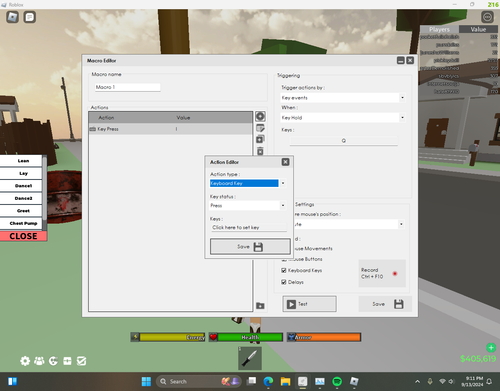The image size is (500, 391).
Task: Click the green plus money icon
Action: (491, 348)
